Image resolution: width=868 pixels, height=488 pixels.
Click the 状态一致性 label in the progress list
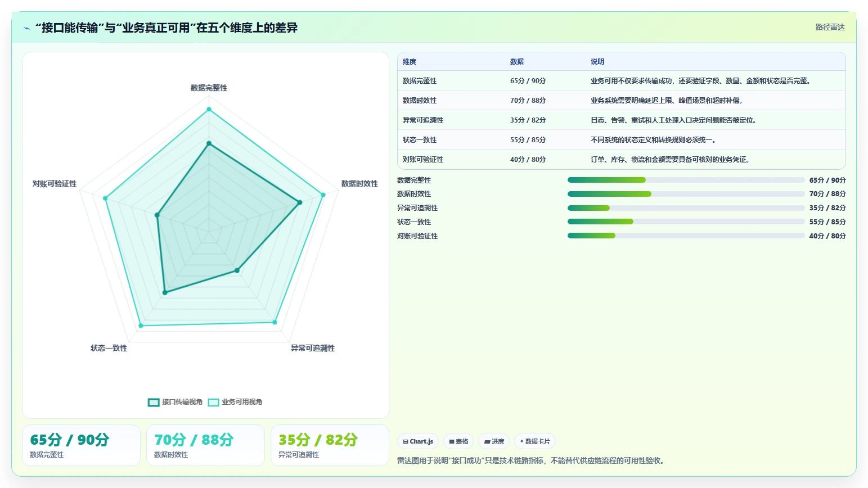pos(414,222)
